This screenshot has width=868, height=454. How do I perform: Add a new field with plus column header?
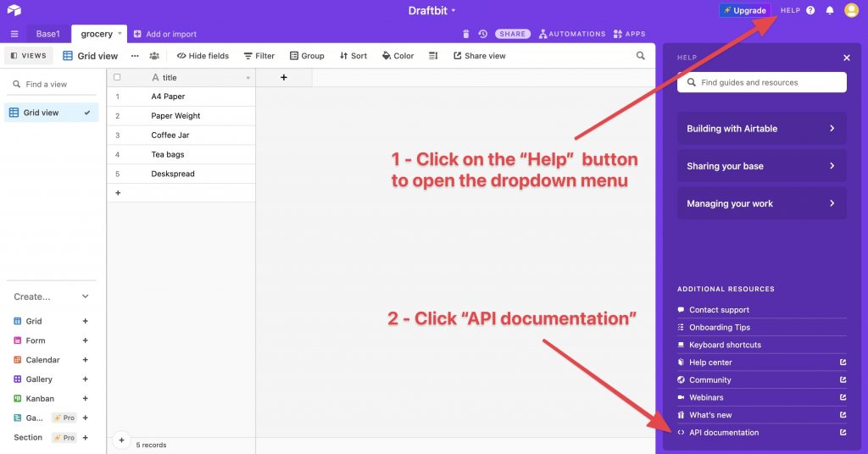click(283, 77)
